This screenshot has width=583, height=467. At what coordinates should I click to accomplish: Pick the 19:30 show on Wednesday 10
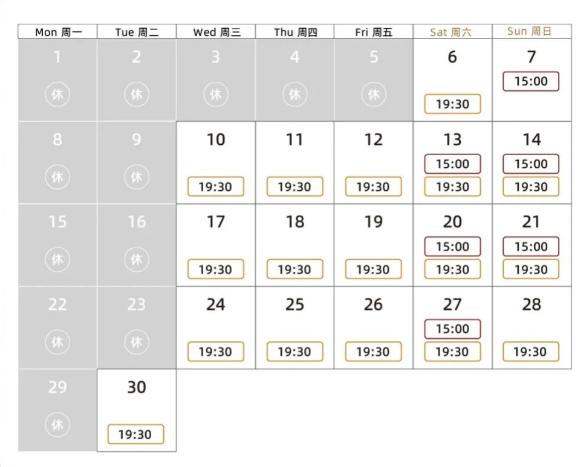click(x=216, y=187)
